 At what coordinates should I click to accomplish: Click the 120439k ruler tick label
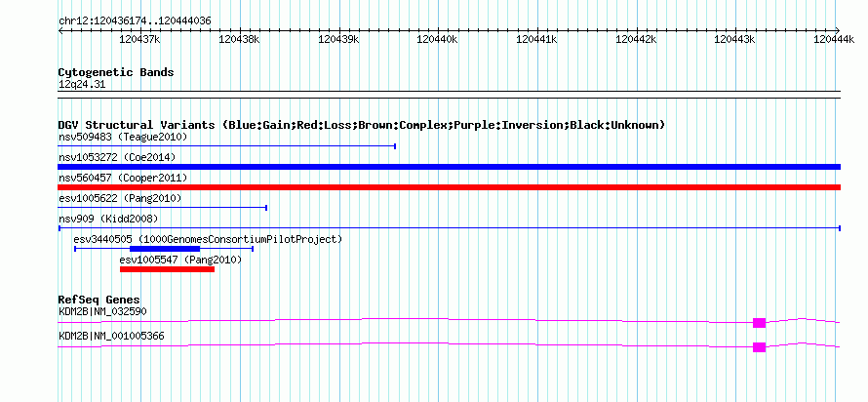(338, 39)
